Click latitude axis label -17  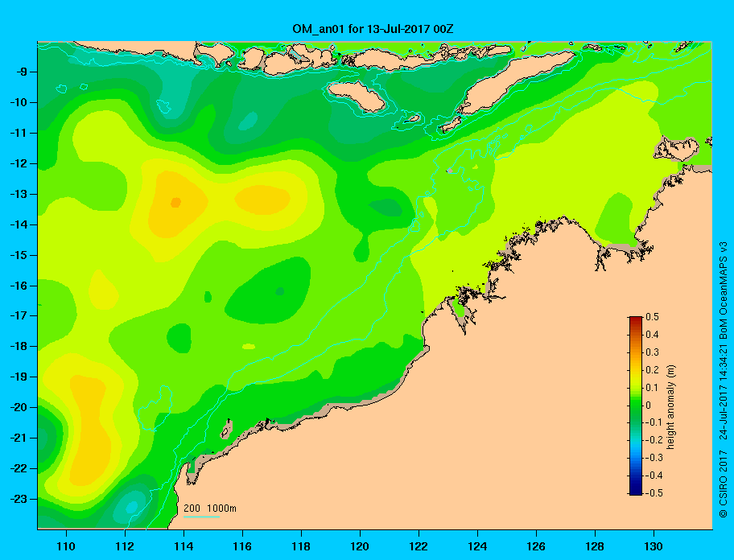pyautogui.click(x=19, y=315)
